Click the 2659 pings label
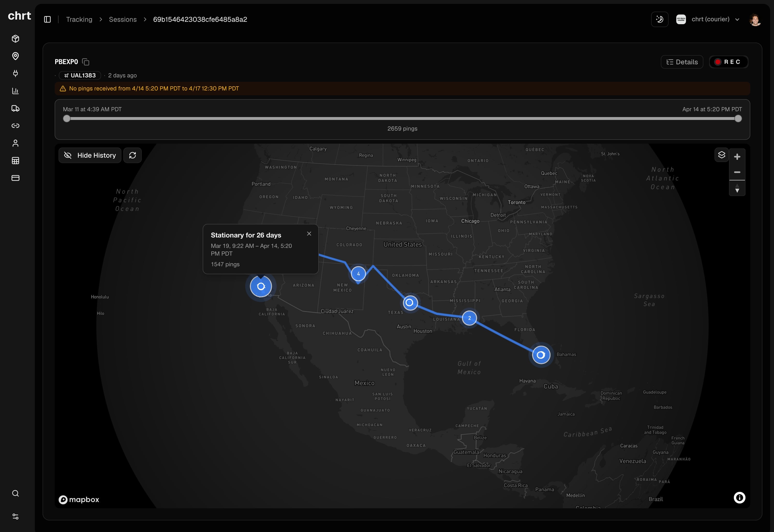The height and width of the screenshot is (532, 774). [402, 129]
